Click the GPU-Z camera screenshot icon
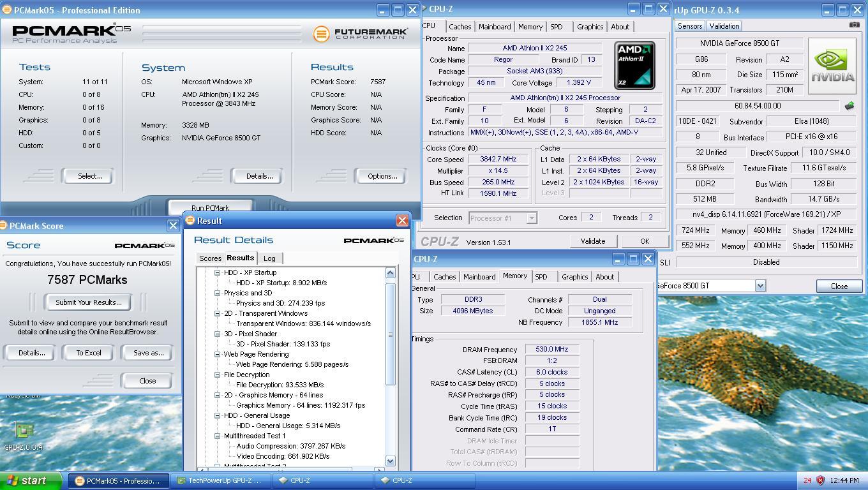The width and height of the screenshot is (868, 490). coord(854,25)
